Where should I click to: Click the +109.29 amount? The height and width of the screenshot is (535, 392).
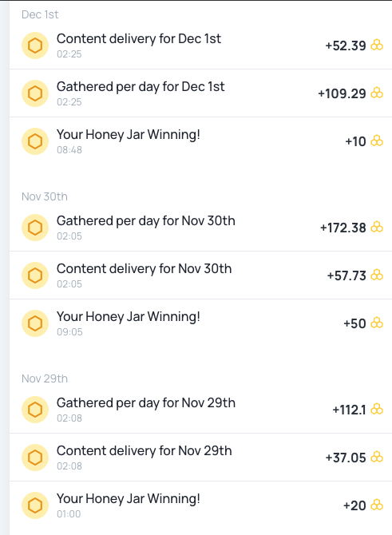(x=342, y=93)
